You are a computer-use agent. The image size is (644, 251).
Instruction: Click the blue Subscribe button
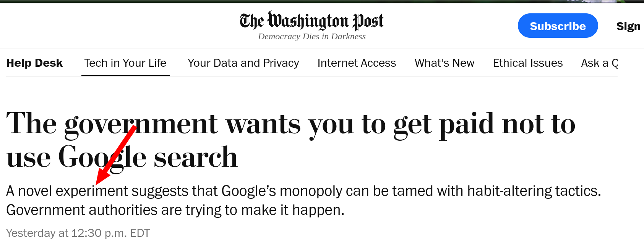pyautogui.click(x=558, y=26)
